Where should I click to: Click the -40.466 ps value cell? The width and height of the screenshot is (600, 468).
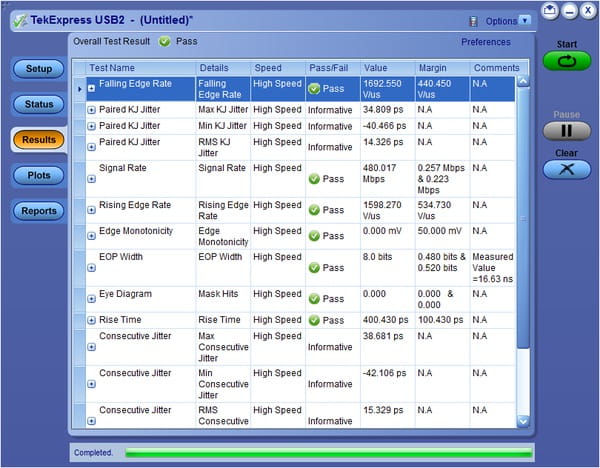387,126
